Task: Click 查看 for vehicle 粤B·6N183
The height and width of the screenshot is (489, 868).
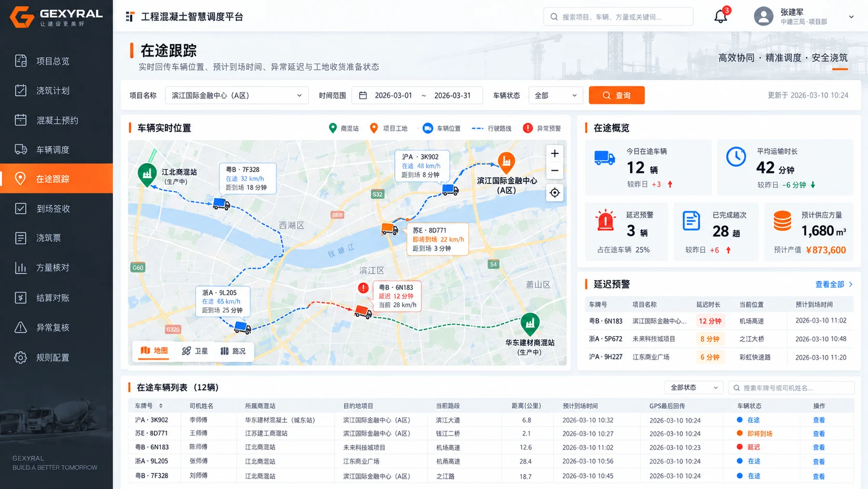Action: [819, 447]
